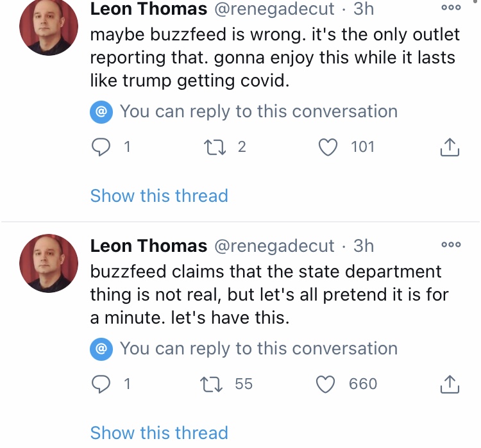The image size is (481, 448).
Task: Like the tweet with 101 likes
Action: click(328, 147)
